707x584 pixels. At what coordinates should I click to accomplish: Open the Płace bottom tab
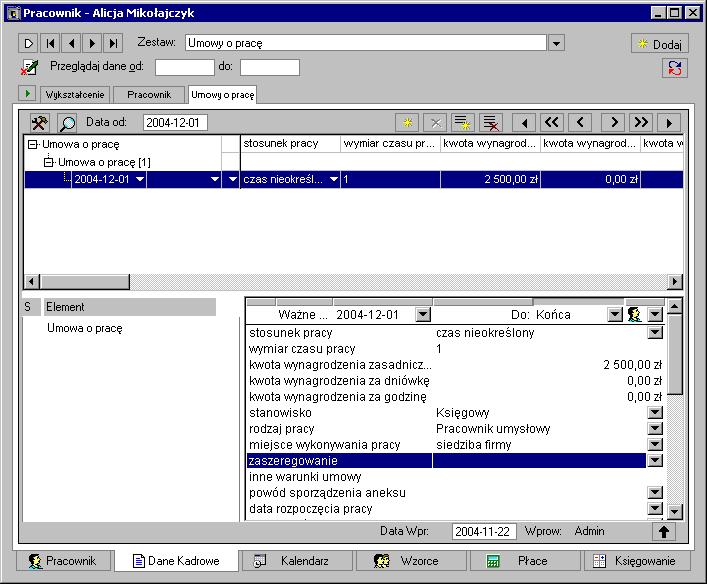(x=525, y=561)
